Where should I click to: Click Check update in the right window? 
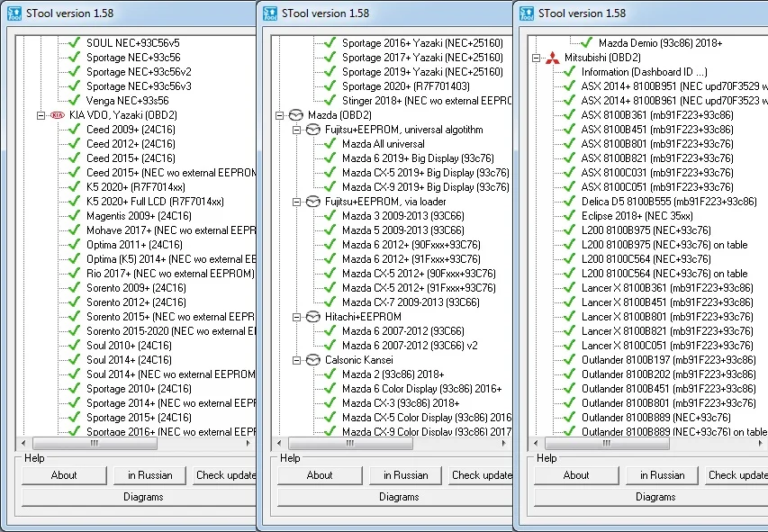[x=737, y=475]
